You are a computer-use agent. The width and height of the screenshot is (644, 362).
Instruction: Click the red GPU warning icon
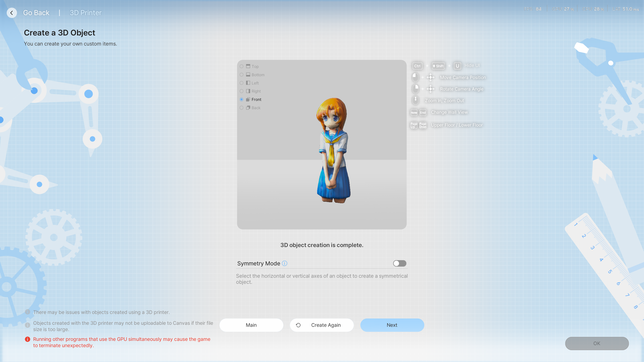(x=27, y=339)
